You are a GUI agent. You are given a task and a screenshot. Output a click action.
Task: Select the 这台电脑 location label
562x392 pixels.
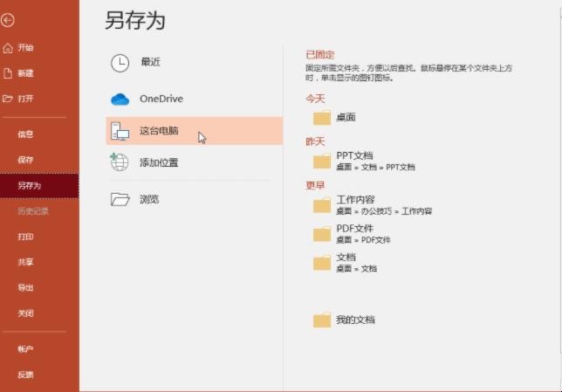pos(159,131)
